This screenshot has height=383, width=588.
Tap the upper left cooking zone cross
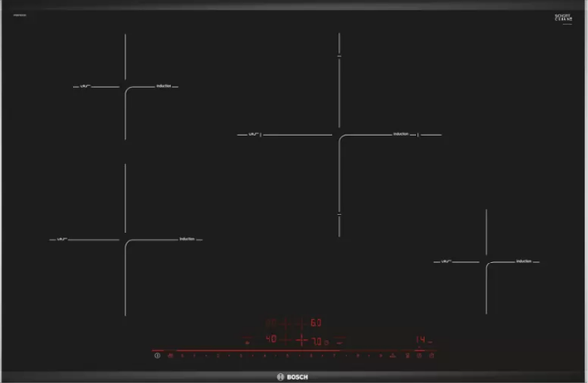(125, 87)
